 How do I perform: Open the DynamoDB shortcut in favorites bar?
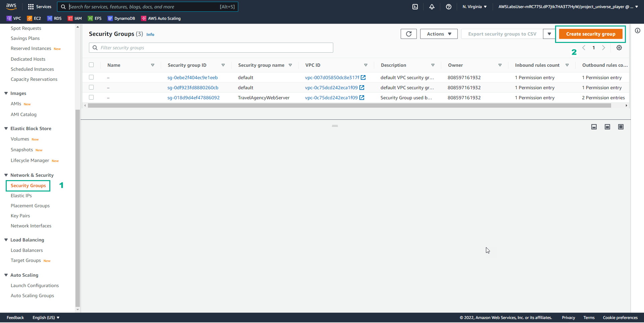[x=121, y=18]
